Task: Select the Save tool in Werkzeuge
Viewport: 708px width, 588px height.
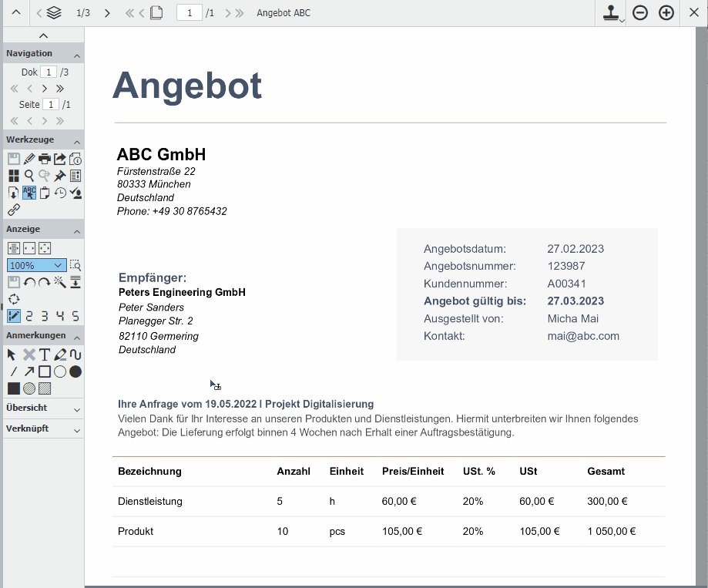Action: click(13, 159)
